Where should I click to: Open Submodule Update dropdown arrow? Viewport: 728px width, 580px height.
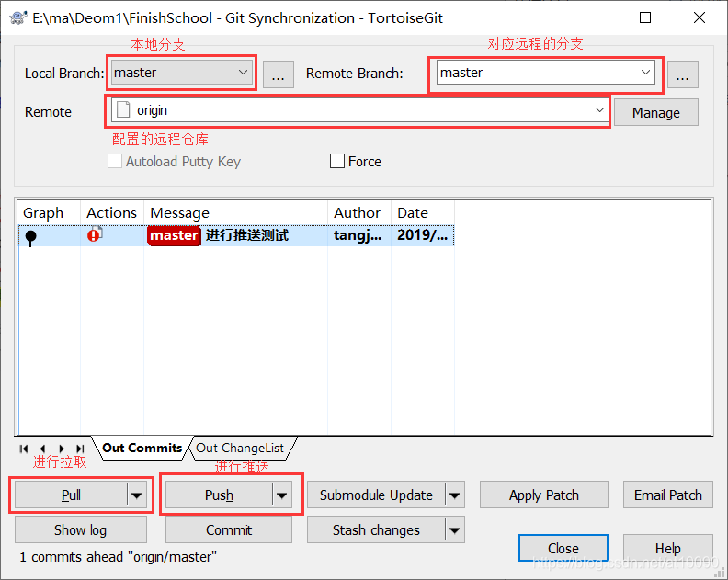[455, 495]
